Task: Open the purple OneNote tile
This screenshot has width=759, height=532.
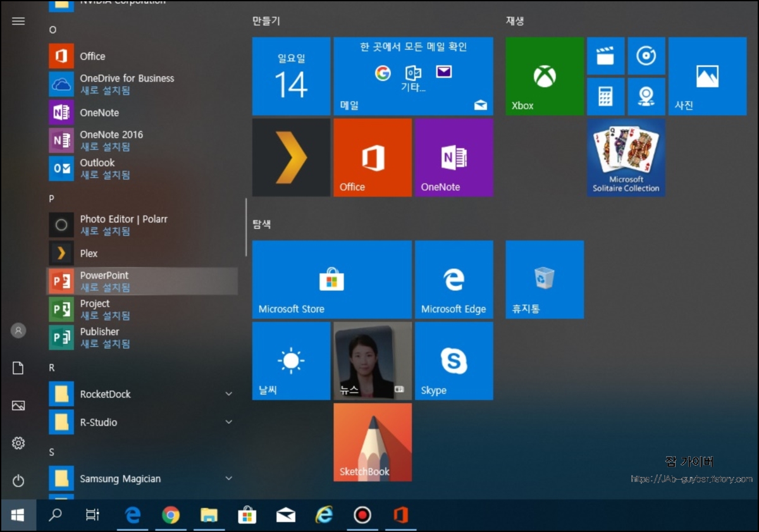Action: [x=454, y=158]
